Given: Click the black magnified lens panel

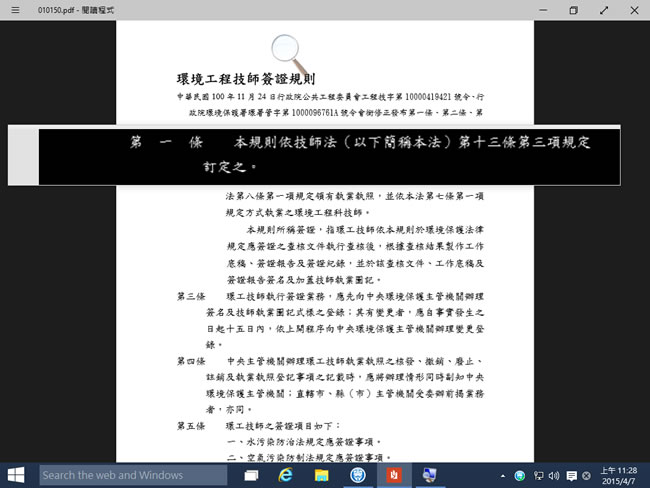Looking at the screenshot, I should coord(325,155).
